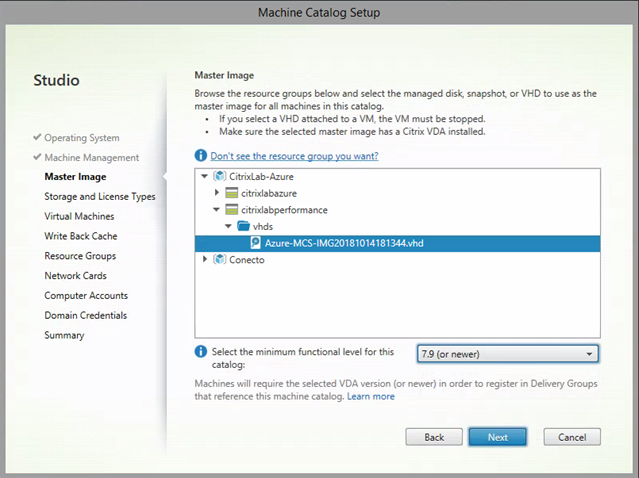
Task: Select the Summary step
Action: pyautogui.click(x=64, y=335)
